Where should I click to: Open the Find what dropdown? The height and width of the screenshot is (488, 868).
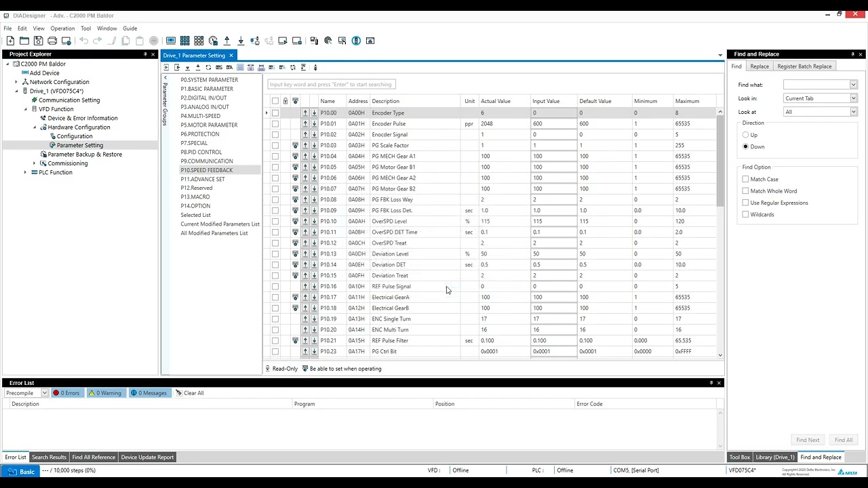coord(853,85)
